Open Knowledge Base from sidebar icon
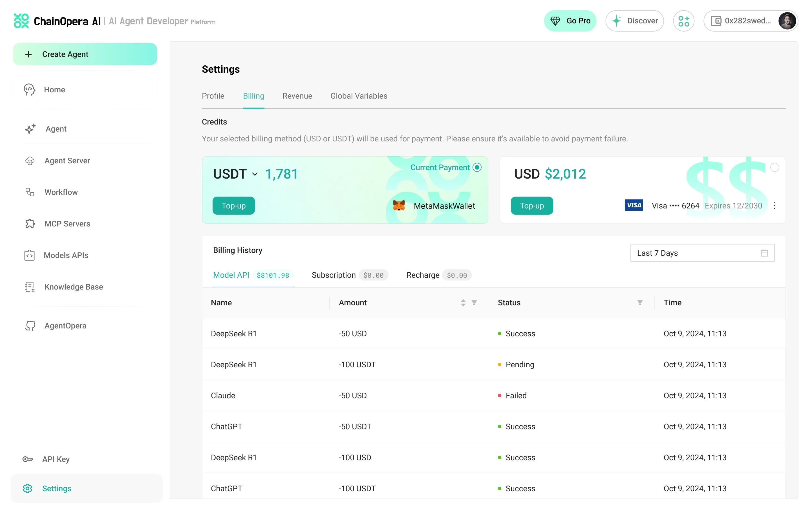Viewport: 812px width, 507px height. coord(30,287)
